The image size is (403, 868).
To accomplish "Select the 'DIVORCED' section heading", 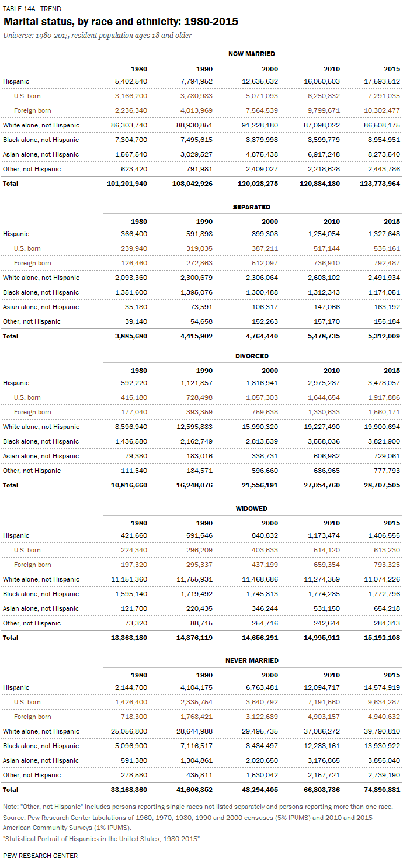I will [251, 356].
